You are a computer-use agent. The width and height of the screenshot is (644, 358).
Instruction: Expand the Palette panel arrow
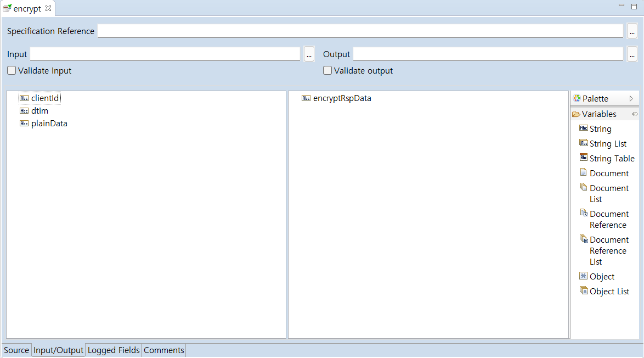coord(631,99)
